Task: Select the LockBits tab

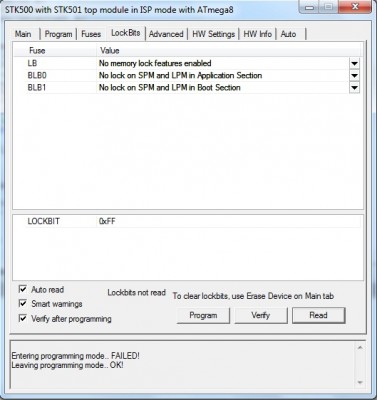Action: pyautogui.click(x=126, y=33)
